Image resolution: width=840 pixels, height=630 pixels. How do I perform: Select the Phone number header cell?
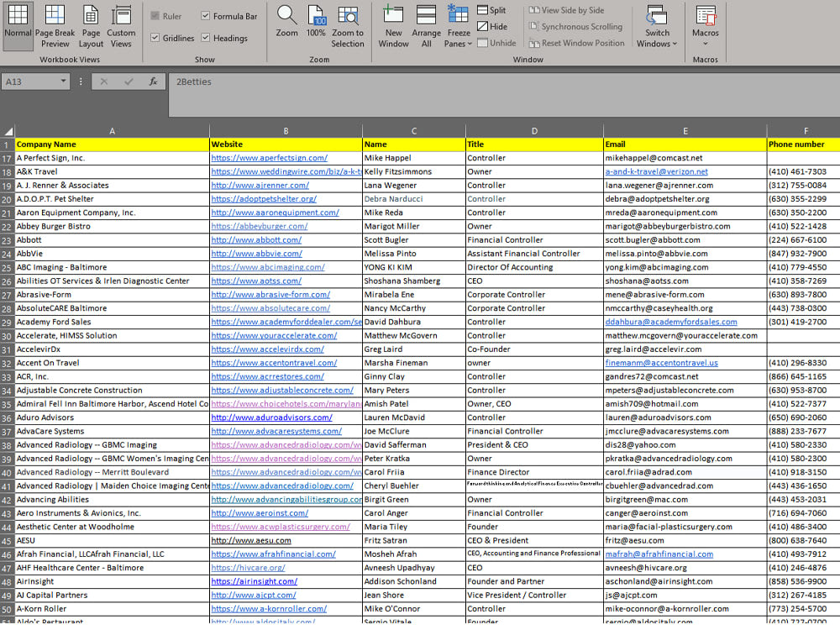[803, 144]
